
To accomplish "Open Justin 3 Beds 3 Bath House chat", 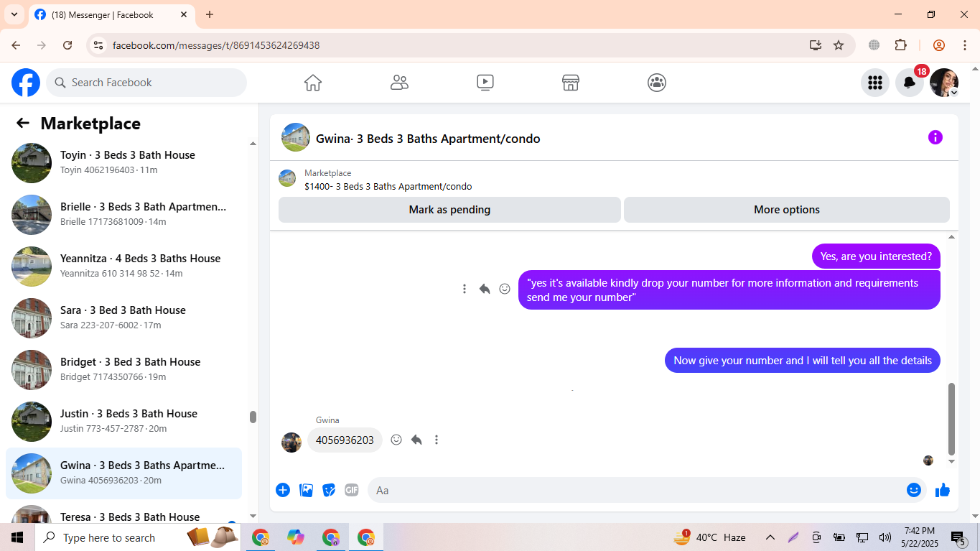I will 123,422.
